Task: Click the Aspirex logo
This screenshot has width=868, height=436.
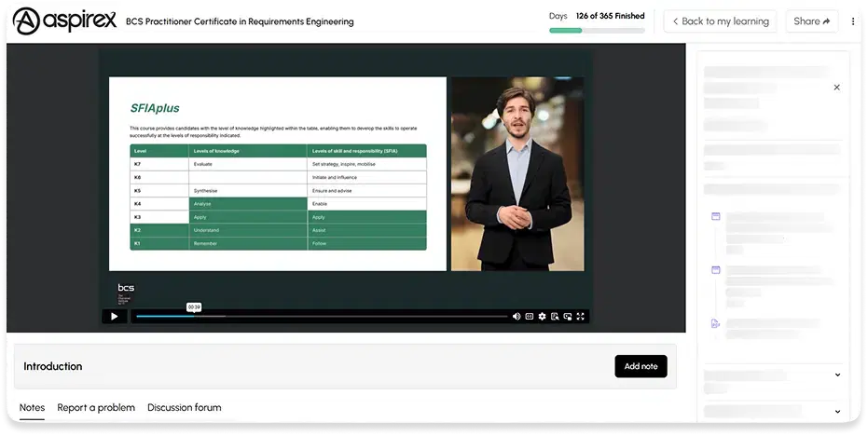Action: (x=64, y=21)
